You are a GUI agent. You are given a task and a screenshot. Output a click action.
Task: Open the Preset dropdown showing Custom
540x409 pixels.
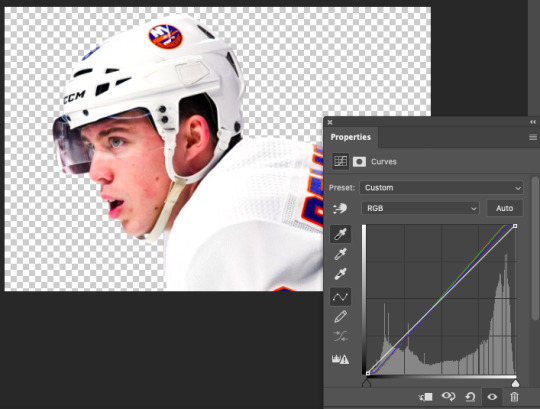(x=442, y=188)
